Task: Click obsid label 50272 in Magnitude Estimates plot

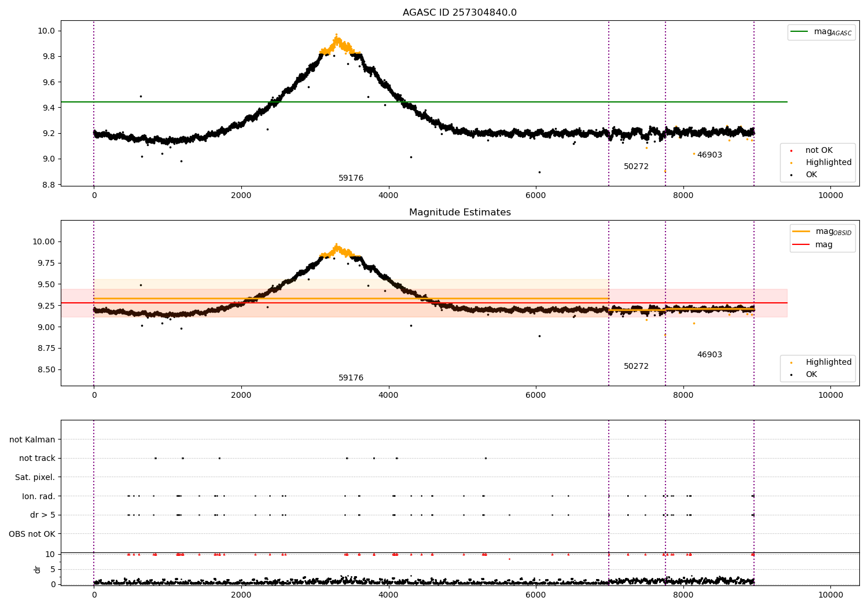Action: (636, 367)
